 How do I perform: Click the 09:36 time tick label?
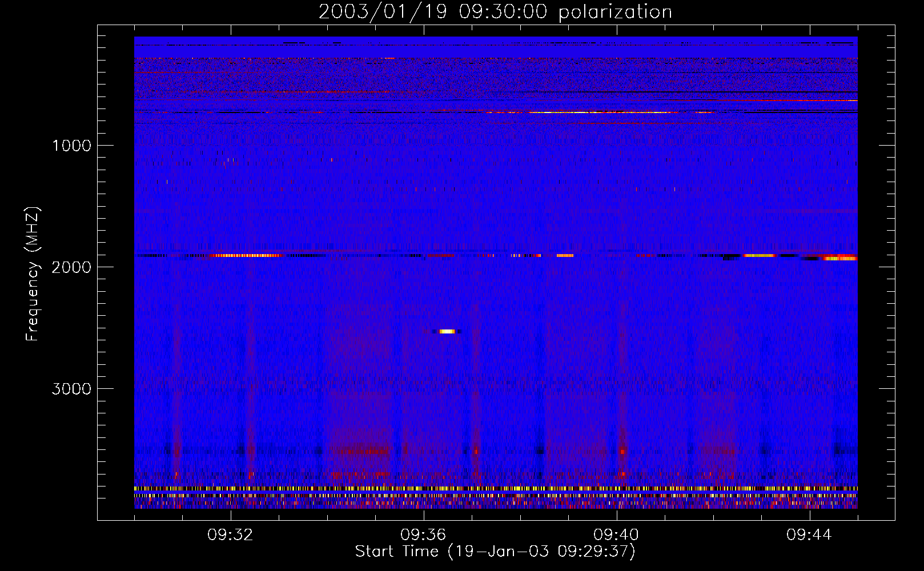pyautogui.click(x=424, y=535)
